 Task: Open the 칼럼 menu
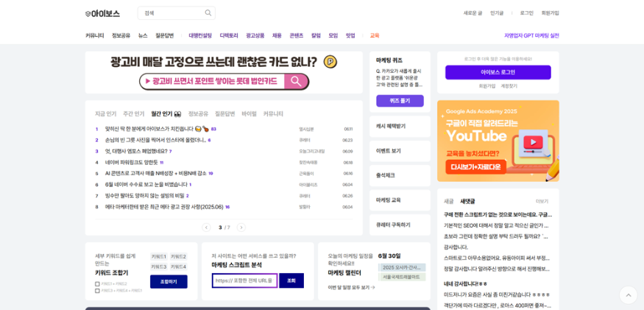click(x=316, y=35)
